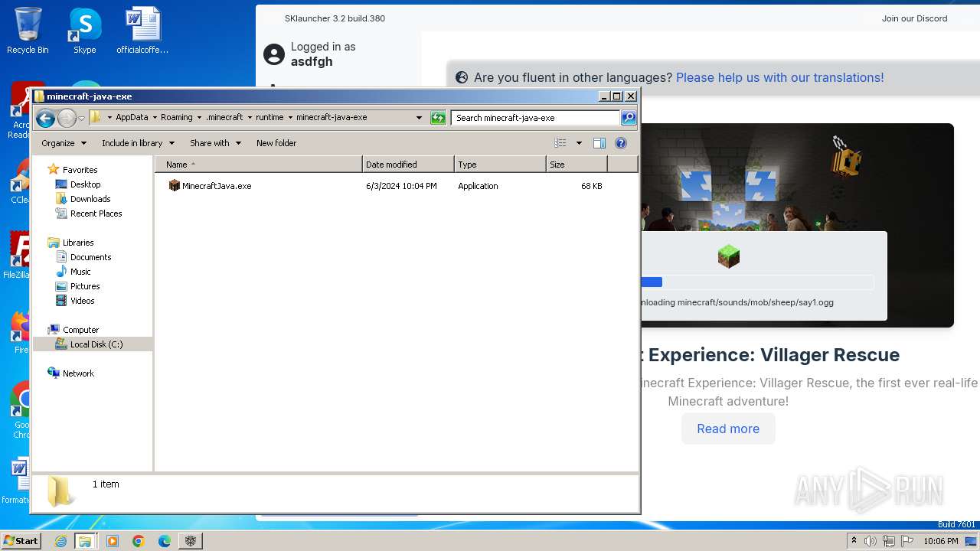
Task: Open Action Center flag icon
Action: coord(907,541)
